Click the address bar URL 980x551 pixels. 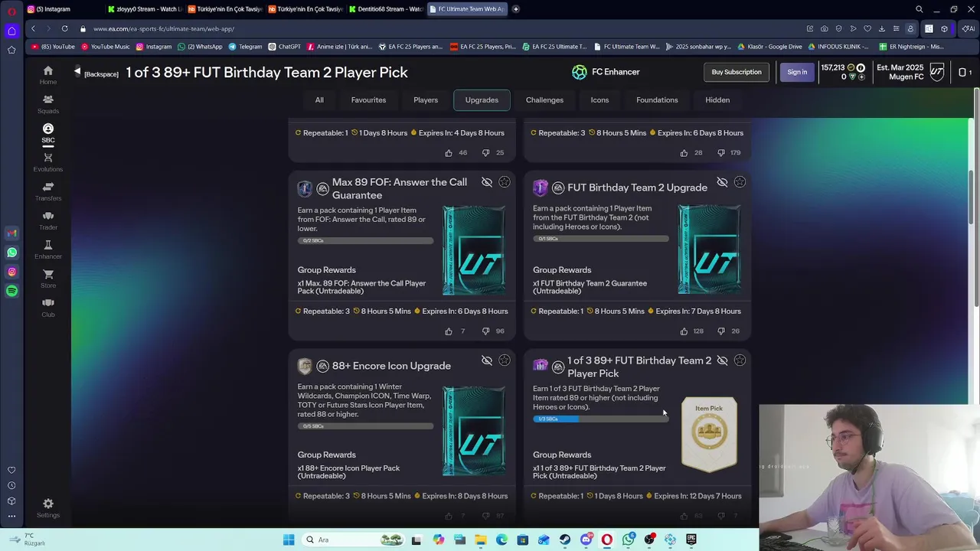click(164, 29)
